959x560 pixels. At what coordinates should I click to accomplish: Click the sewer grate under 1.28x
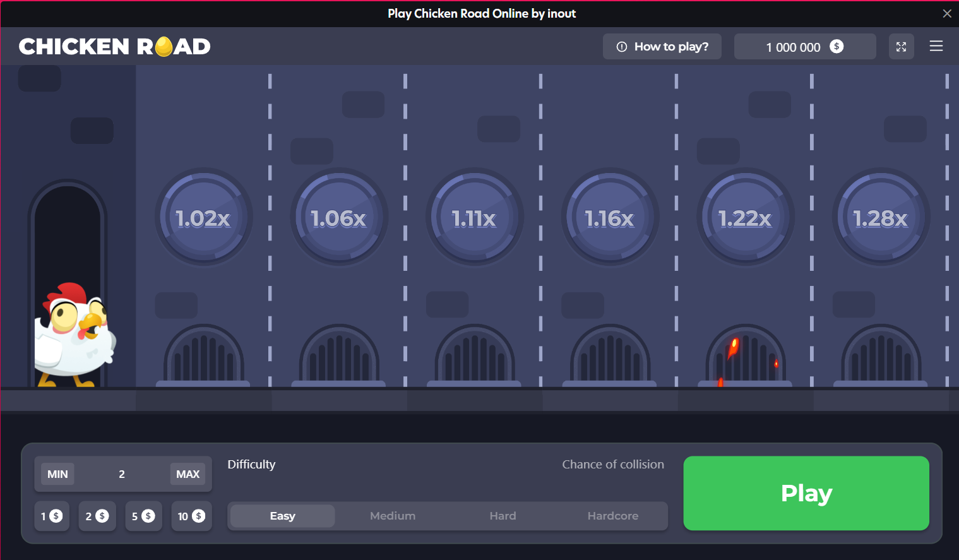pyautogui.click(x=881, y=355)
